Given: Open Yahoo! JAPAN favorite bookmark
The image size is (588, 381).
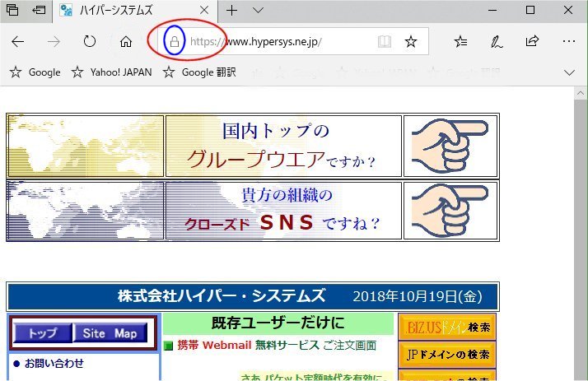Looking at the screenshot, I should tap(112, 72).
